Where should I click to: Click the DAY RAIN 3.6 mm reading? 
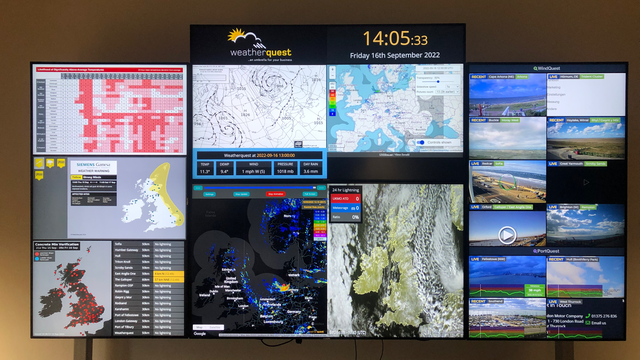click(311, 169)
